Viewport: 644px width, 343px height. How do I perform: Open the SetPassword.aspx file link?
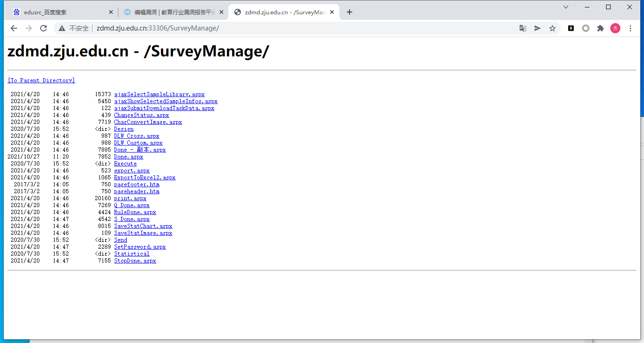coord(140,247)
